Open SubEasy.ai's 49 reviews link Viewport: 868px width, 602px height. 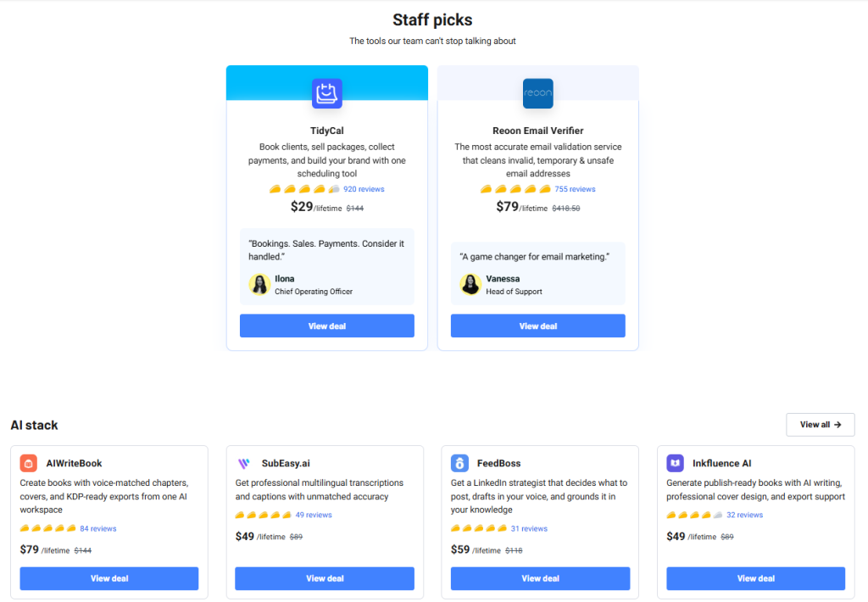click(314, 515)
